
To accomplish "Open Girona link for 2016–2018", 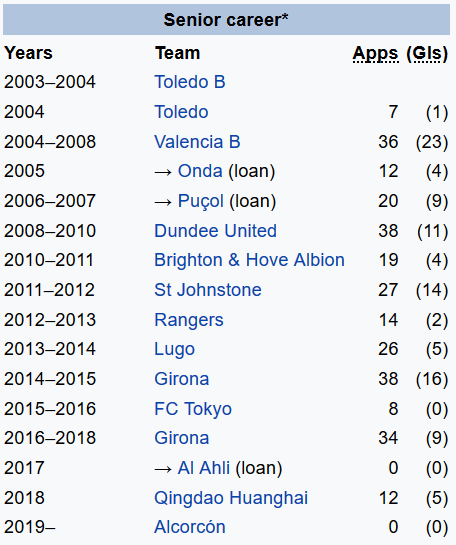I will pos(181,438).
